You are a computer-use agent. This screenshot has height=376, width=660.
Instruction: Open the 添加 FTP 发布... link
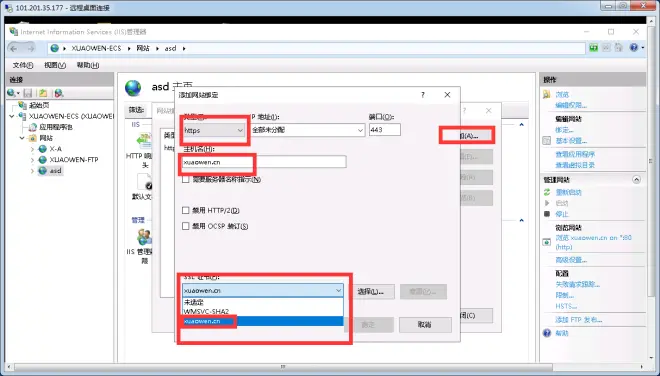[579, 320]
